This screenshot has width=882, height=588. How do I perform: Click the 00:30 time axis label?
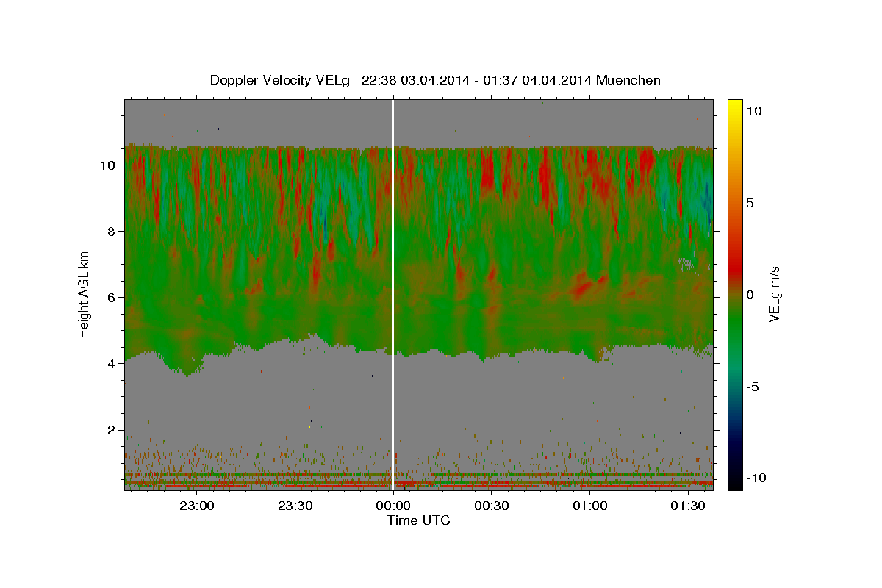[492, 506]
